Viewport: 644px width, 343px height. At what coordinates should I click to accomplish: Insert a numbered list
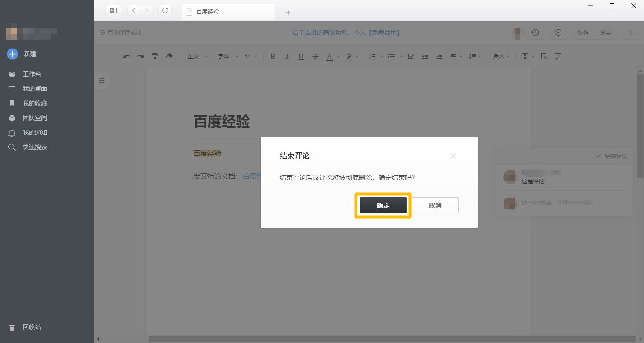[x=372, y=57]
